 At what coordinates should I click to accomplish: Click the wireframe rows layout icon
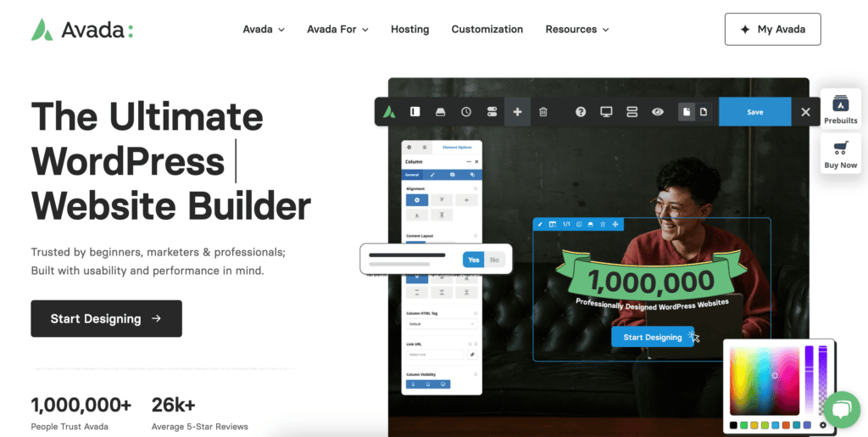(x=632, y=112)
